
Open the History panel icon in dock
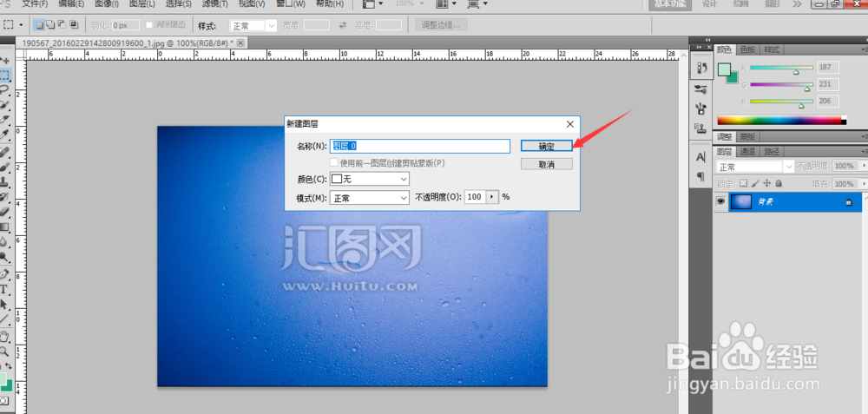pyautogui.click(x=700, y=68)
